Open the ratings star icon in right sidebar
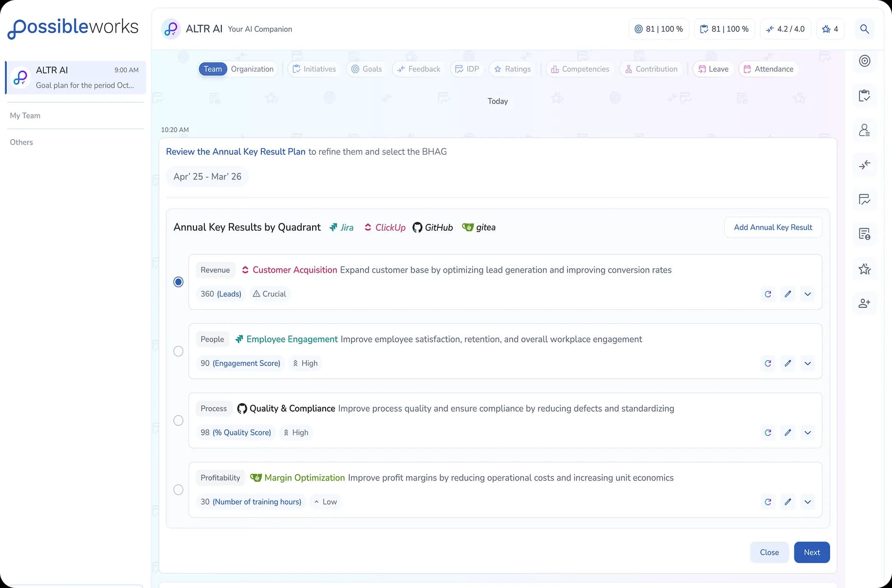This screenshot has width=892, height=588. (x=864, y=269)
